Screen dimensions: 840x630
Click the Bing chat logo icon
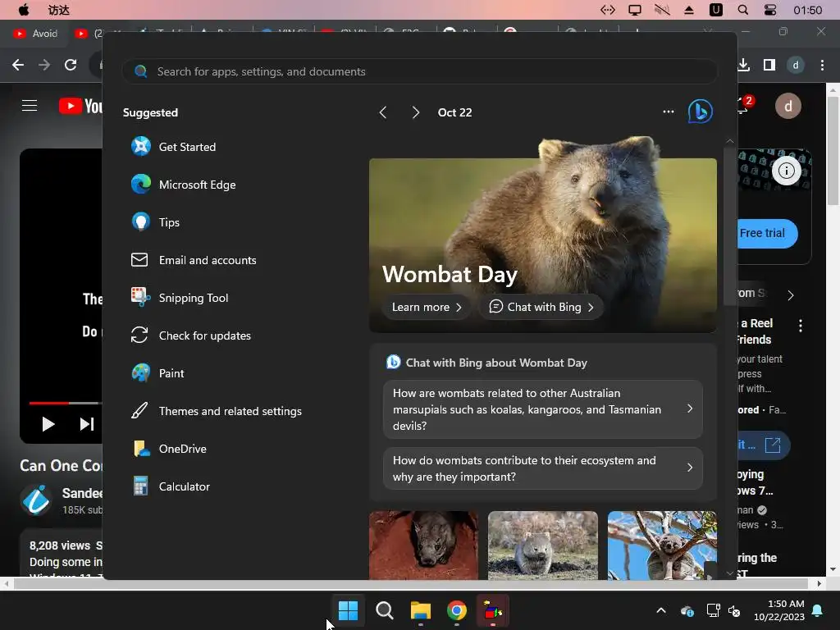701,112
